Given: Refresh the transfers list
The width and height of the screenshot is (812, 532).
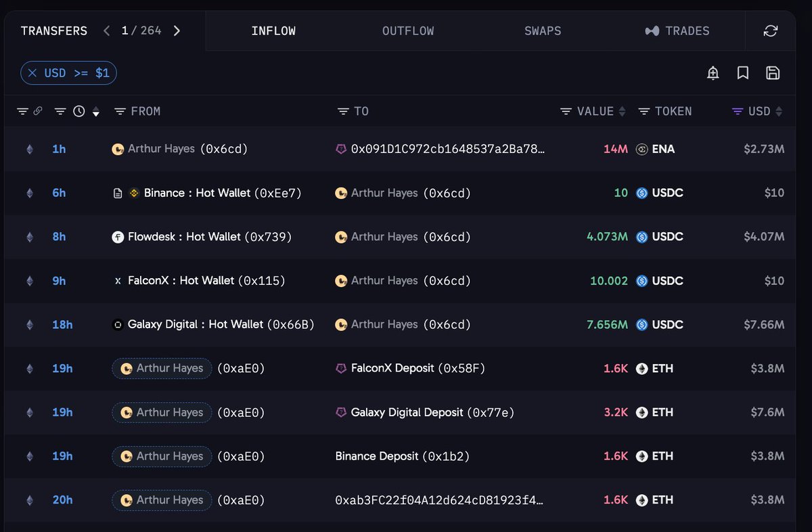Looking at the screenshot, I should point(770,30).
